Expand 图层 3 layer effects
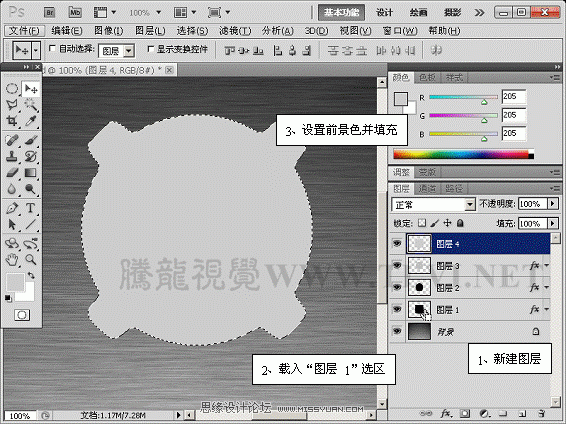The height and width of the screenshot is (424, 566). tap(547, 266)
